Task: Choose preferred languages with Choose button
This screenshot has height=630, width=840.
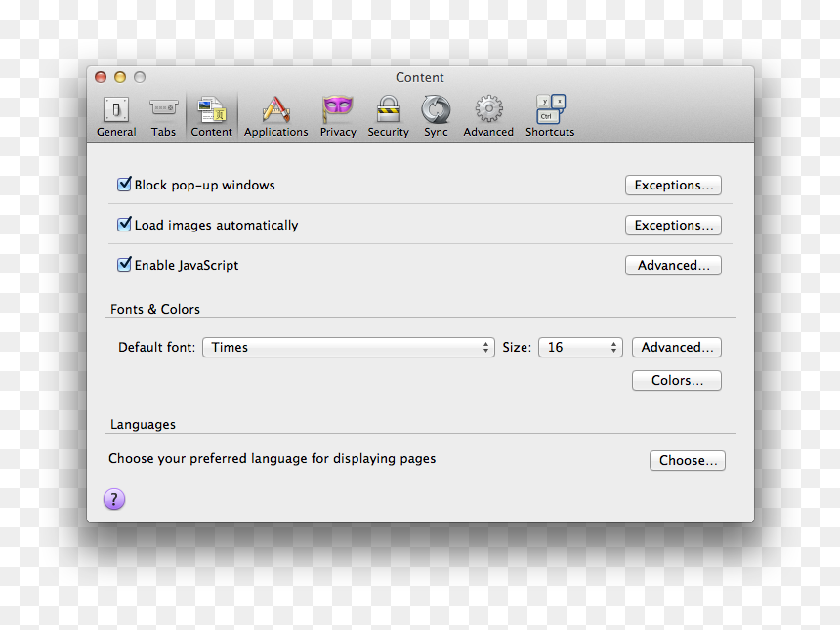Action: coord(688,461)
